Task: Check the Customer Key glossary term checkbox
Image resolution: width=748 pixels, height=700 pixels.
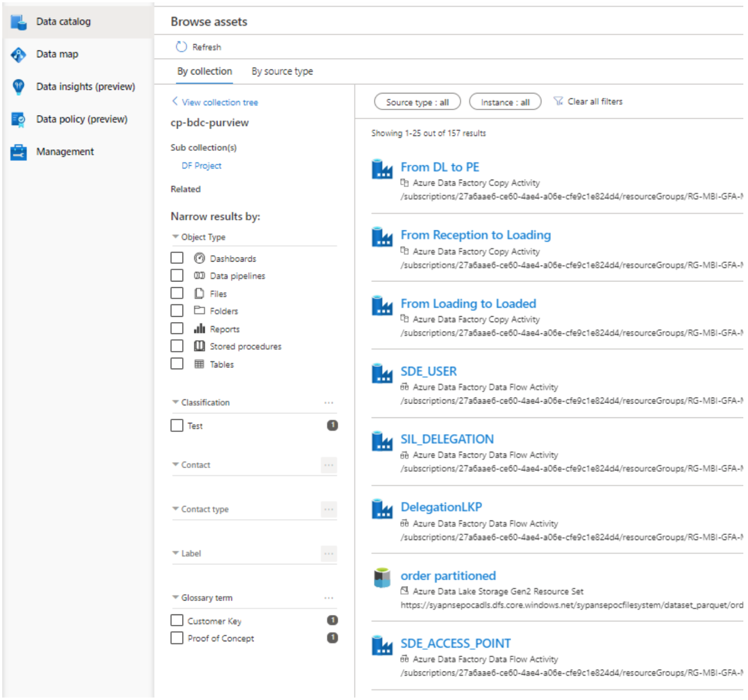Action: tap(177, 620)
